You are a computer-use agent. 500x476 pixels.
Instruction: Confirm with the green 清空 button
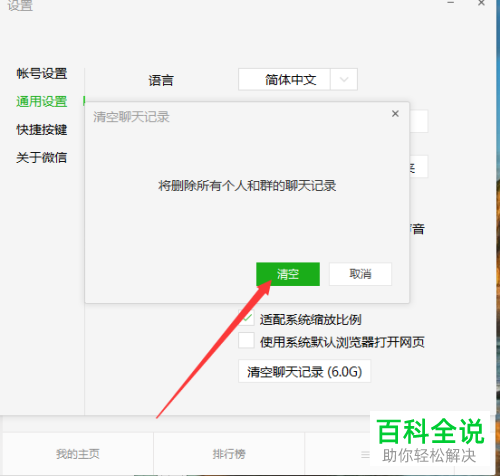point(288,274)
